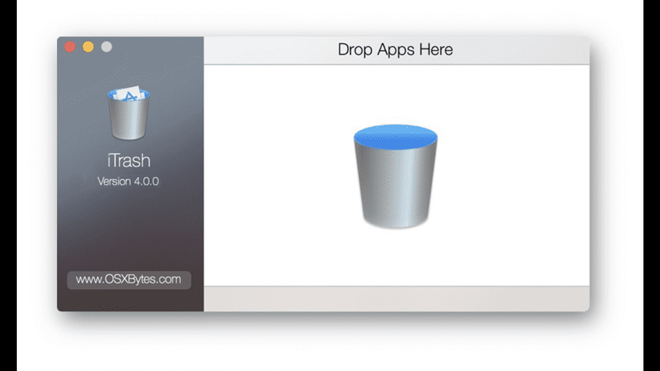Click the Version 4.0.0 label
660x371 pixels.
tap(128, 181)
